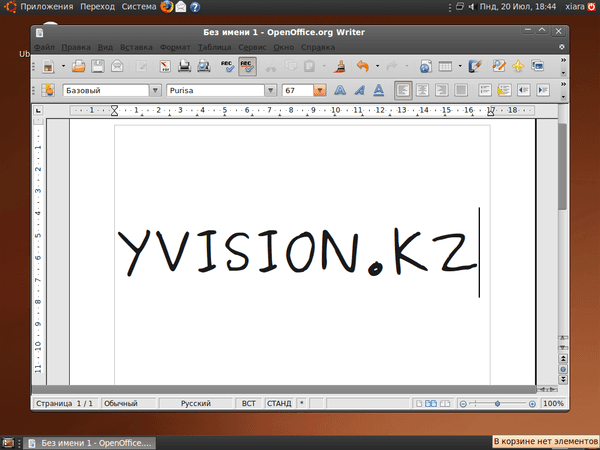Open the Table size dropdown arrow
This screenshot has width=600, height=450.
pos(460,66)
